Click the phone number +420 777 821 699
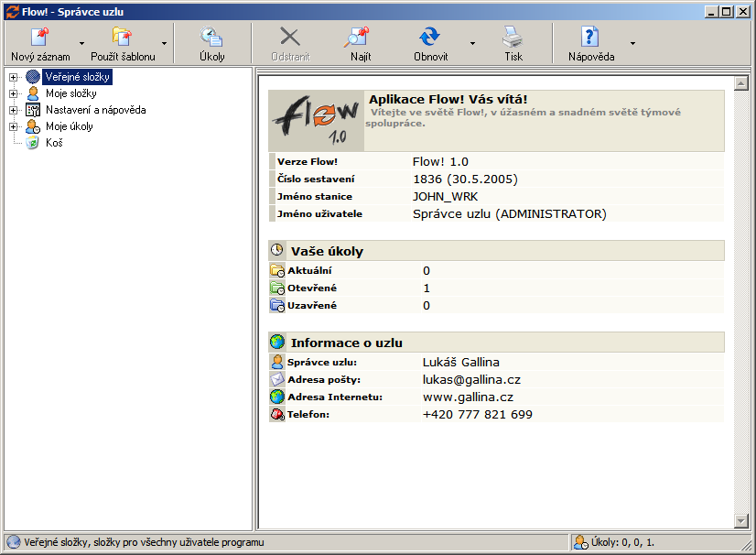 click(x=478, y=415)
